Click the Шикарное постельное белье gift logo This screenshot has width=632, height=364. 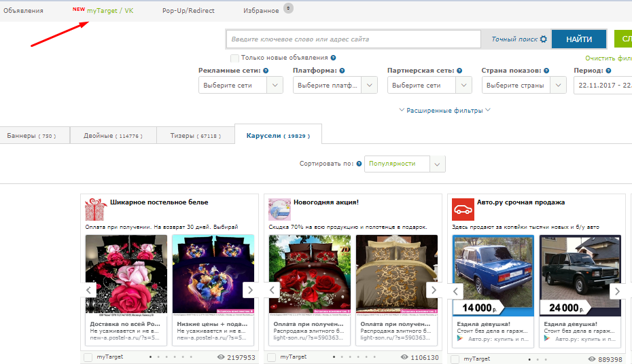pyautogui.click(x=96, y=209)
